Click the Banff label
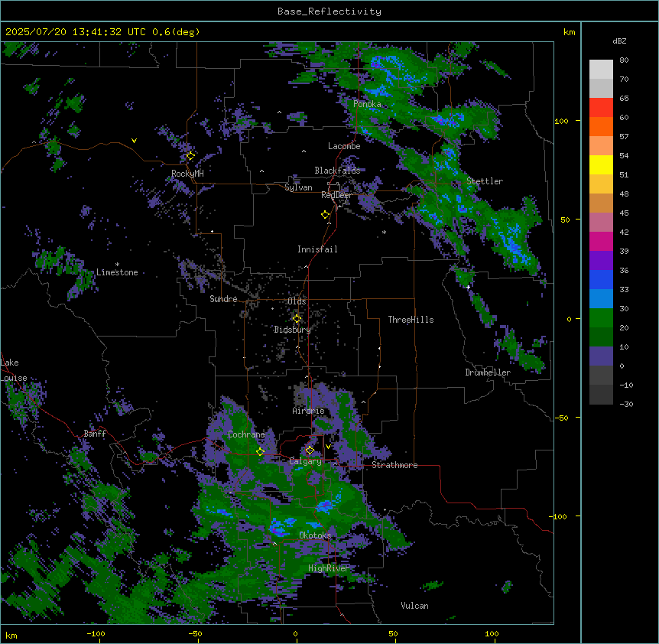Screen dimensions: 659x644 coord(95,434)
